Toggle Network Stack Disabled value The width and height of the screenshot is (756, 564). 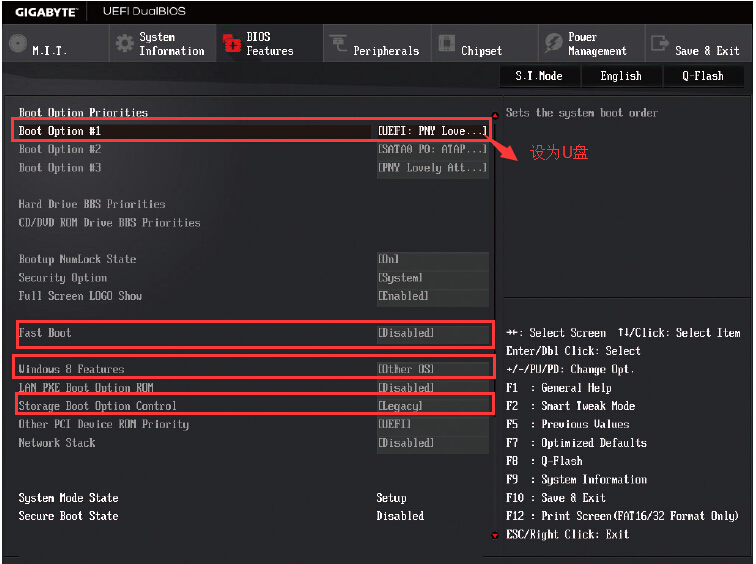[x=432, y=443]
